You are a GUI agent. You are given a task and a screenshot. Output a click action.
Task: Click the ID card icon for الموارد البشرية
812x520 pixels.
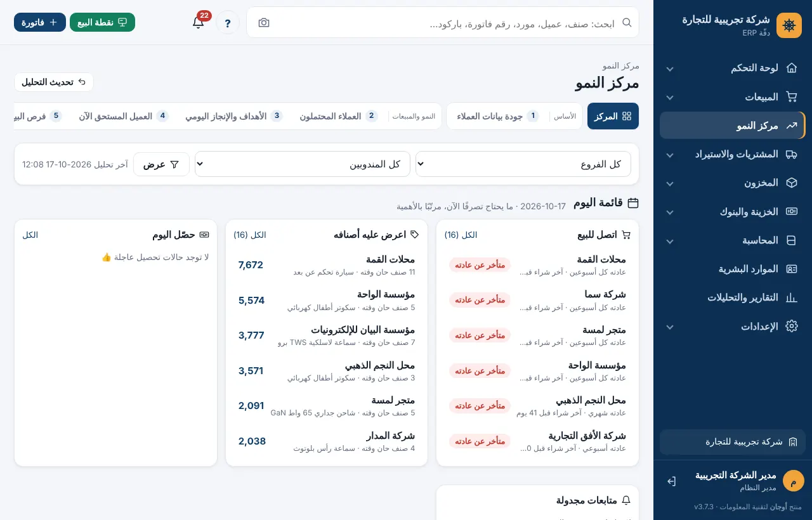[791, 269]
